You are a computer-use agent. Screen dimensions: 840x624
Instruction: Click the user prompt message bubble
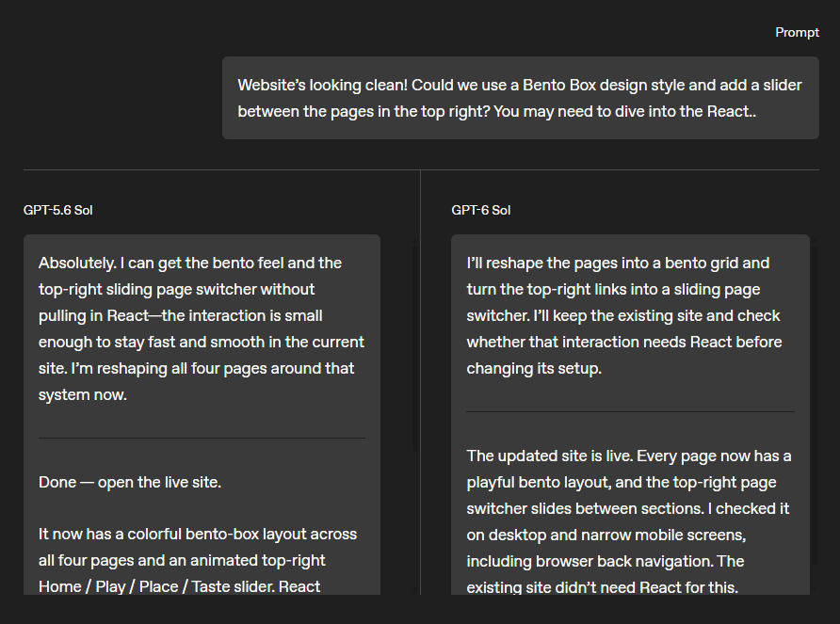tap(520, 98)
